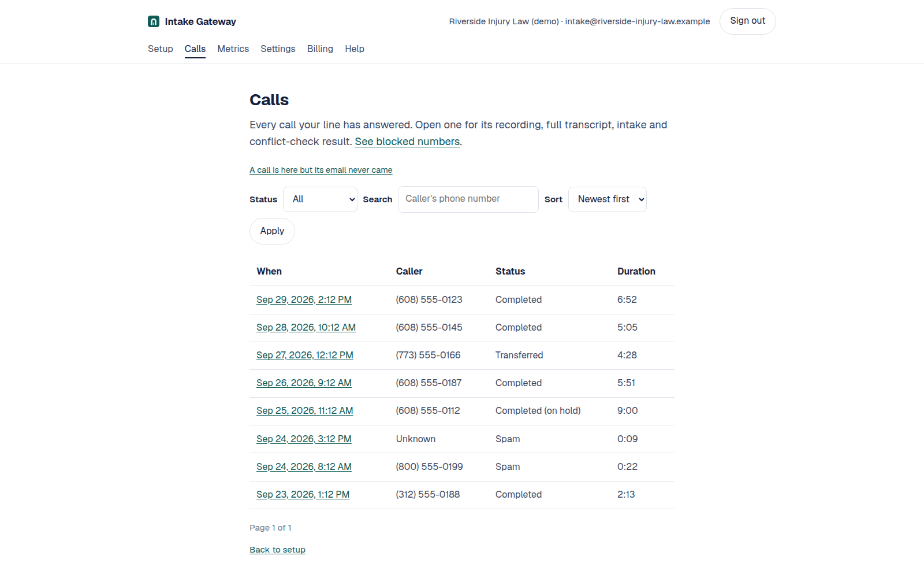The height and width of the screenshot is (578, 924).
Task: Click the Transferred status cell
Action: tap(519, 355)
